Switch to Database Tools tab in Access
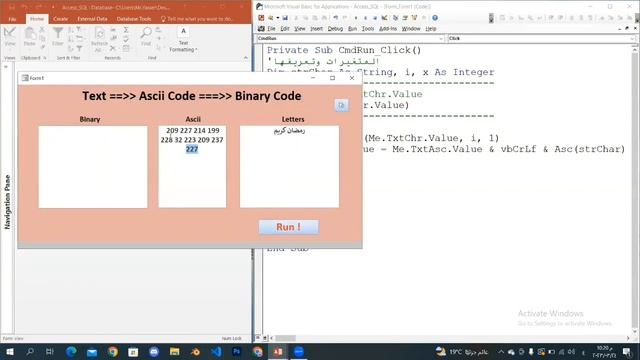Image resolution: width=640 pixels, height=360 pixels. tap(134, 19)
